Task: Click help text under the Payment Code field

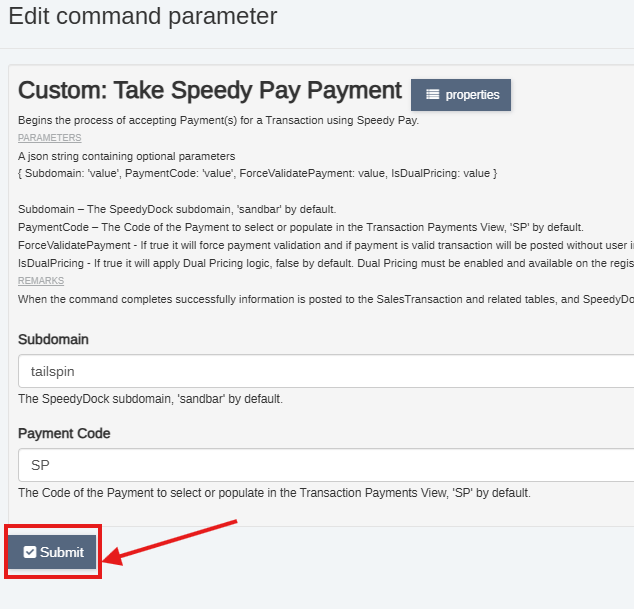Action: (x=274, y=493)
